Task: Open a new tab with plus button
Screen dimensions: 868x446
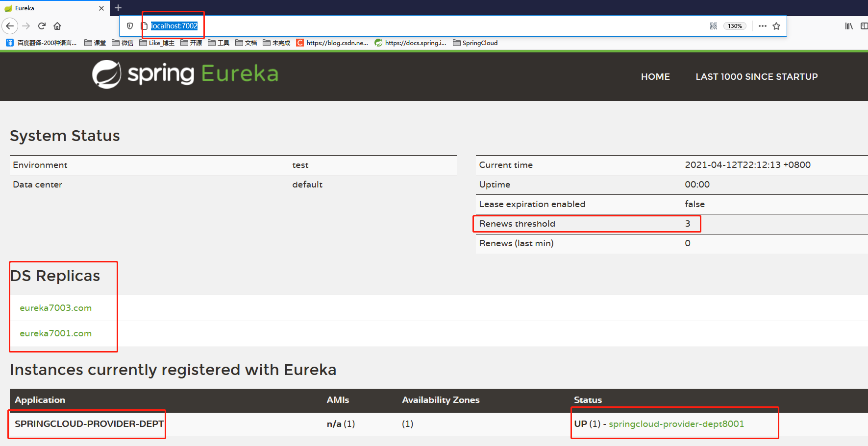Action: [x=118, y=8]
